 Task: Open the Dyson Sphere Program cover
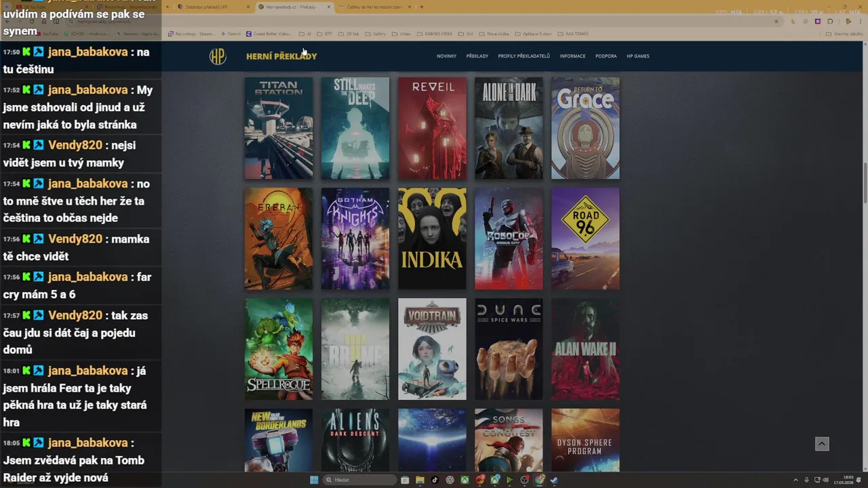tap(585, 441)
